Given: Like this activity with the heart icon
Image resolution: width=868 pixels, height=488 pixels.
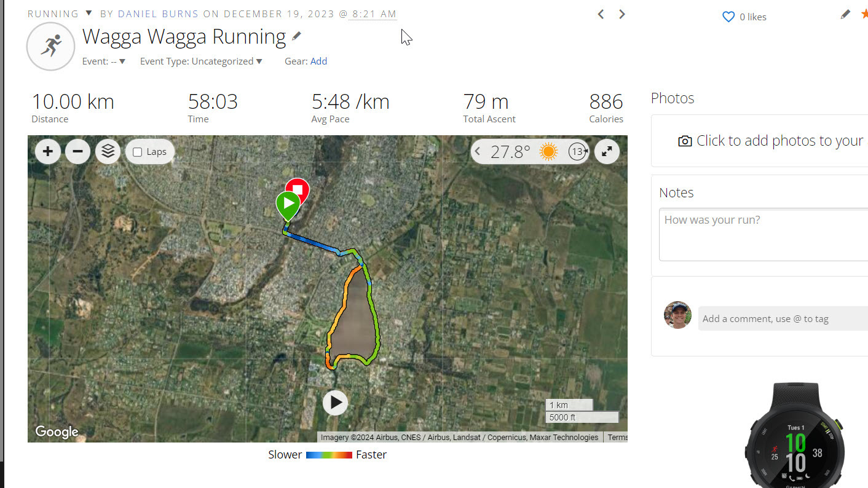Looking at the screenshot, I should (728, 17).
